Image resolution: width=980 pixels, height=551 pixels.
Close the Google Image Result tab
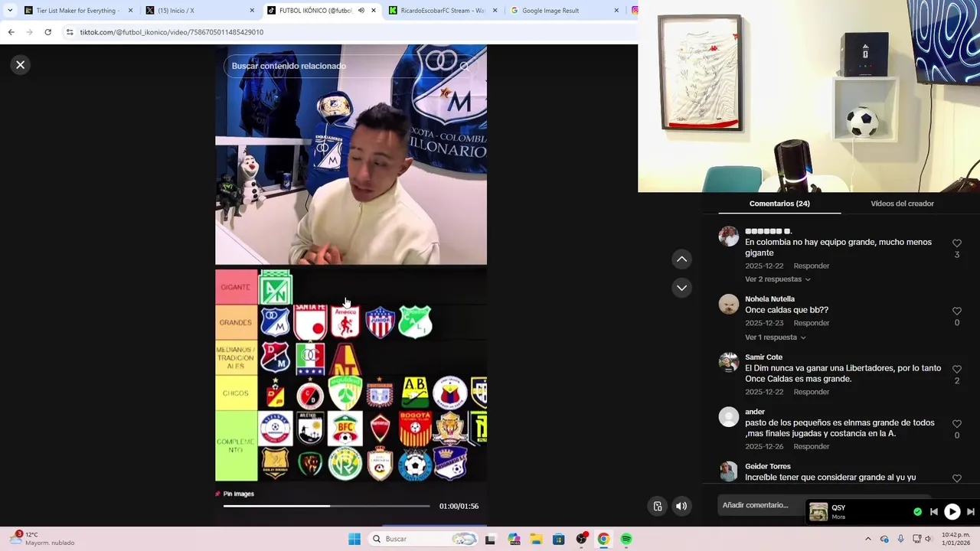(x=616, y=11)
